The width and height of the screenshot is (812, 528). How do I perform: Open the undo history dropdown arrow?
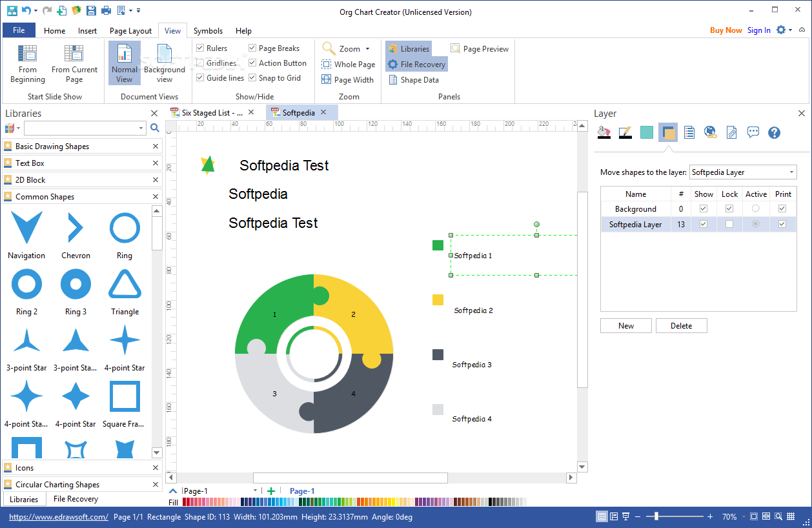tap(35, 10)
